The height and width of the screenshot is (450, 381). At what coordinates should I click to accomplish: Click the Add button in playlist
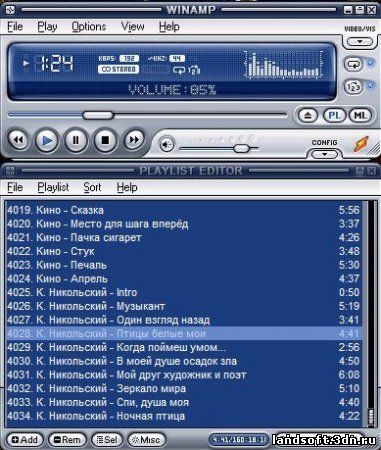tap(25, 440)
